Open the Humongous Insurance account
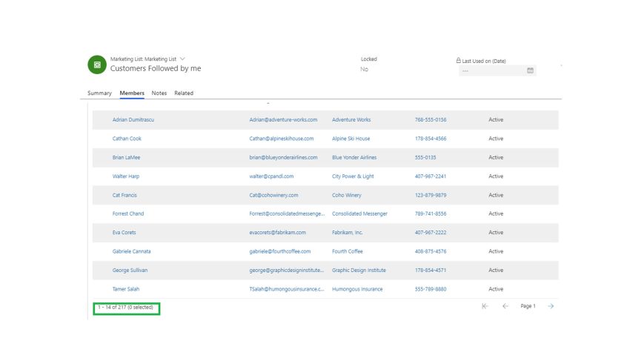 (357, 289)
